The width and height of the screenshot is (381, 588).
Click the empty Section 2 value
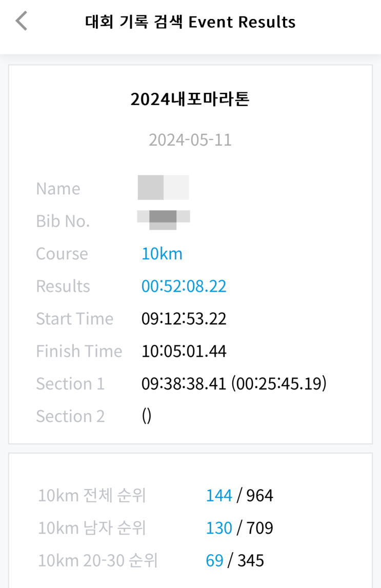[147, 416]
